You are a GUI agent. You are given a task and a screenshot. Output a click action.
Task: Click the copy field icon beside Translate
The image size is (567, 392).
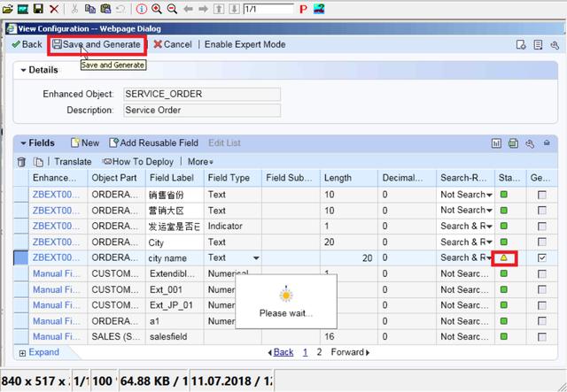[38, 162]
